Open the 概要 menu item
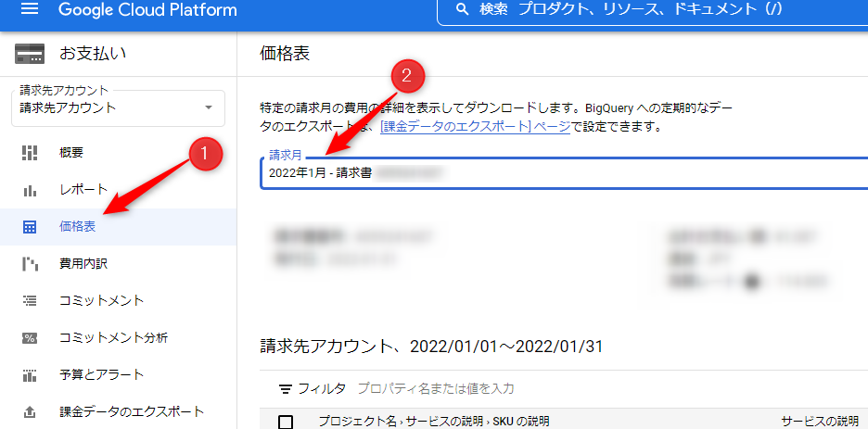The height and width of the screenshot is (429, 868). 118,153
